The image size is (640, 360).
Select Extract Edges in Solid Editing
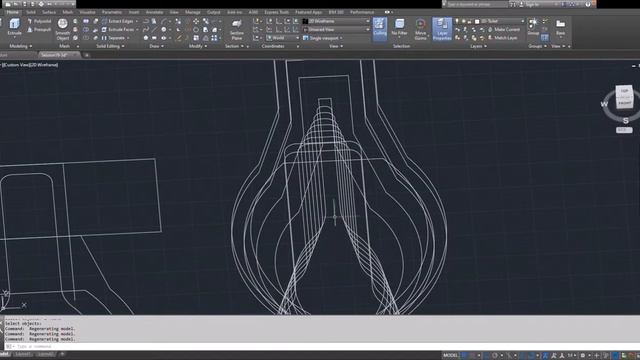coord(120,21)
